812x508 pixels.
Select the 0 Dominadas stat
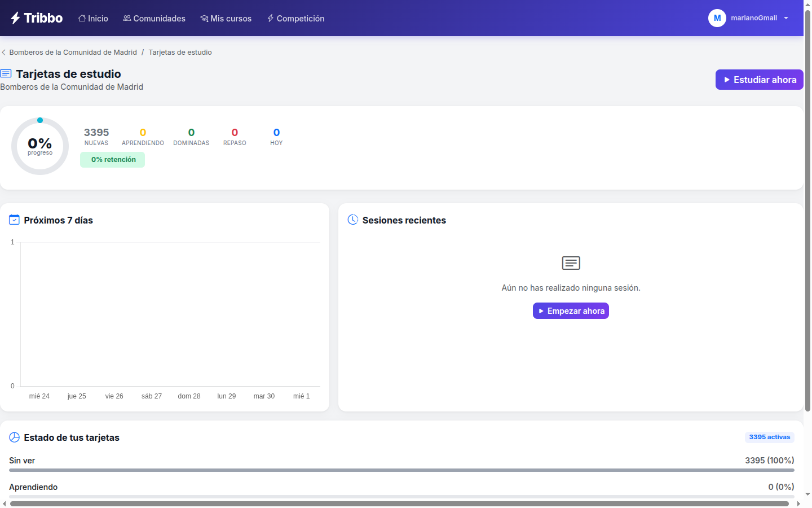pyautogui.click(x=191, y=137)
